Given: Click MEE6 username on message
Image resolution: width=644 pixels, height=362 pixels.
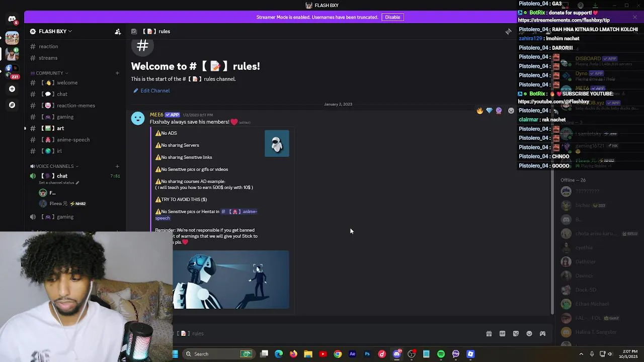Looking at the screenshot, I should tap(156, 115).
